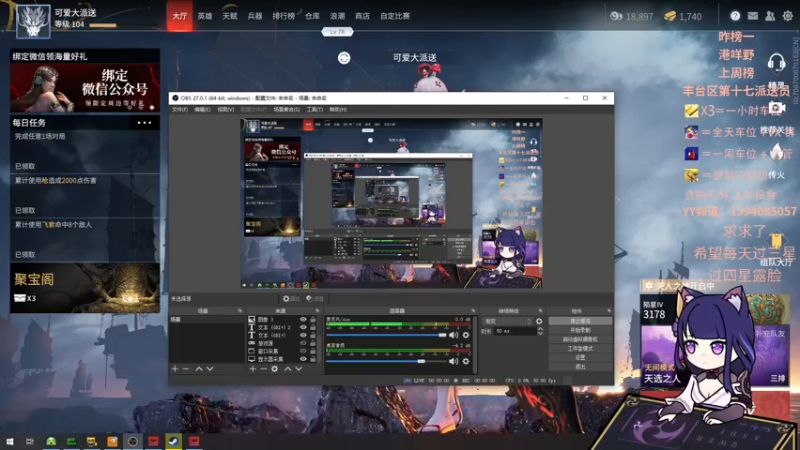This screenshot has height=450, width=800.
Task: Open the 文件(F) menu in OBS
Action: click(180, 110)
